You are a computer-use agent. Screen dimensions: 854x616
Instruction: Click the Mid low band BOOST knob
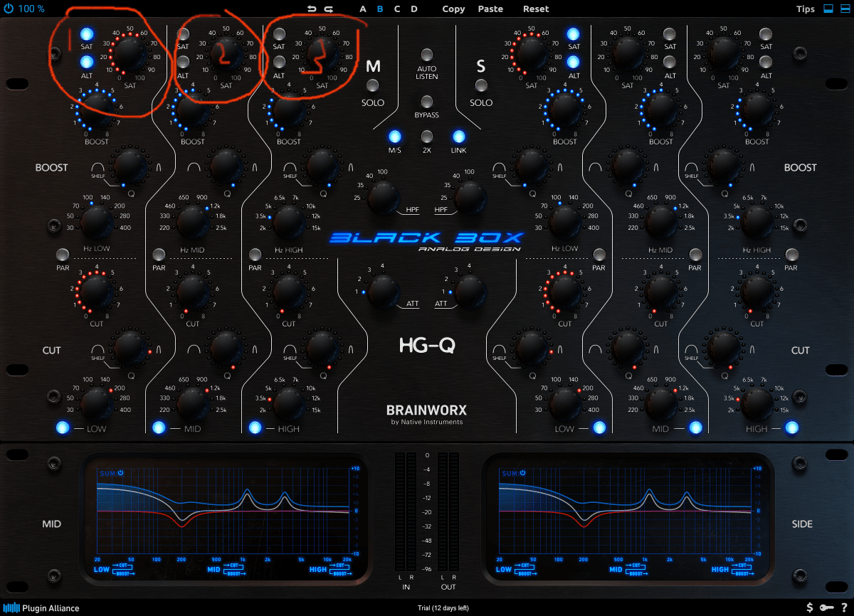pyautogui.click(x=96, y=109)
